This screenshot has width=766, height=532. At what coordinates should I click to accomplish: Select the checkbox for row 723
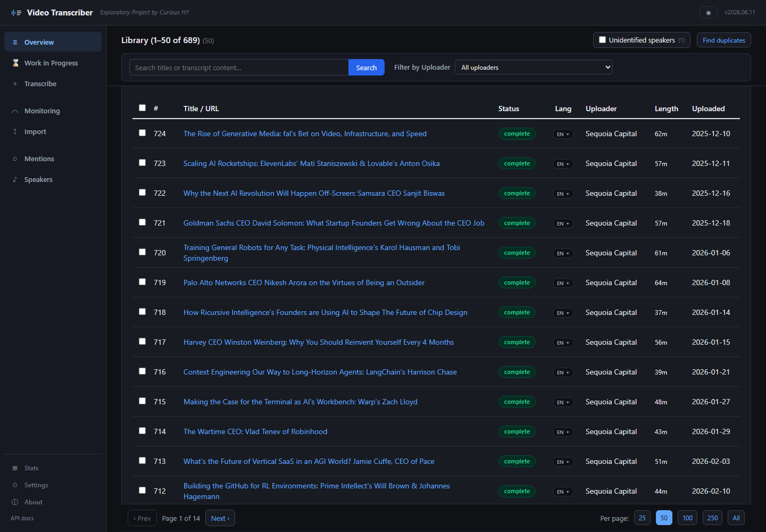point(142,163)
